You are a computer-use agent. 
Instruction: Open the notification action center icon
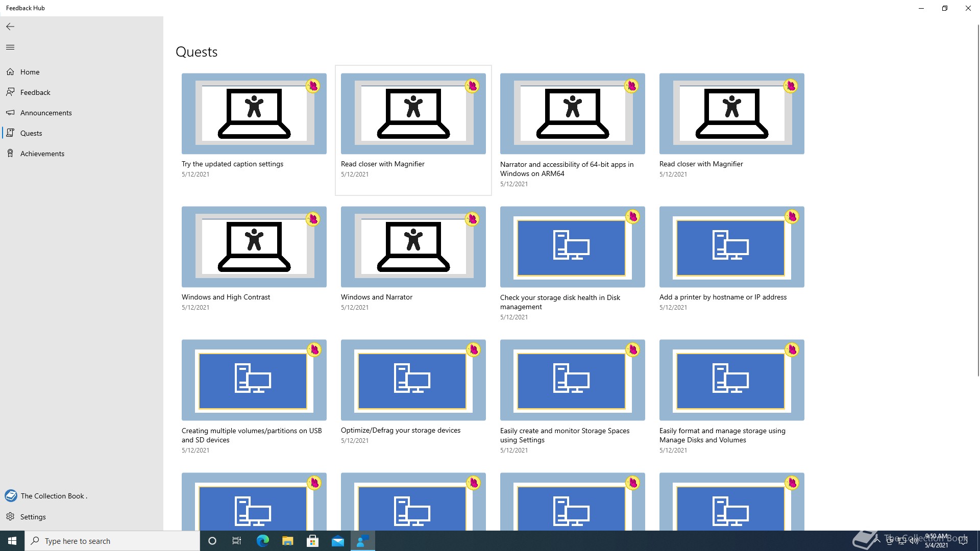pos(963,541)
